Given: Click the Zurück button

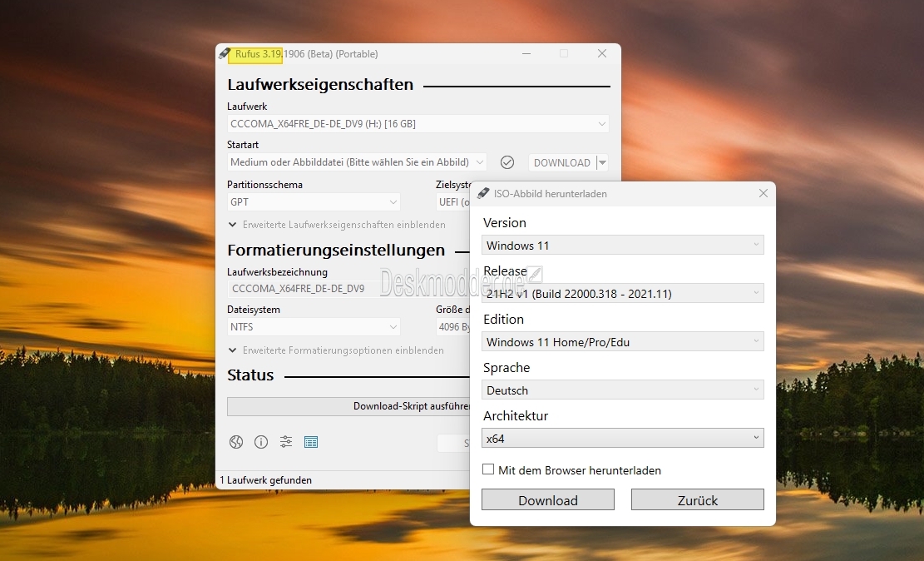Looking at the screenshot, I should pos(698,499).
